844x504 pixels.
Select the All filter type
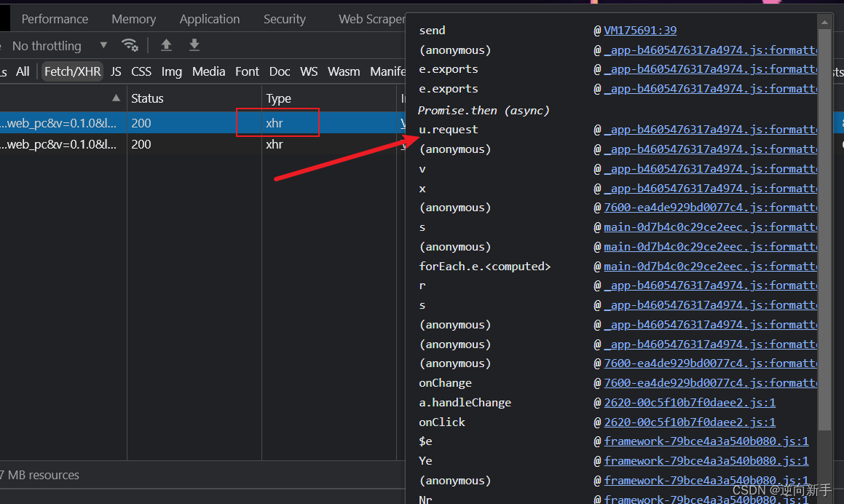coord(23,71)
